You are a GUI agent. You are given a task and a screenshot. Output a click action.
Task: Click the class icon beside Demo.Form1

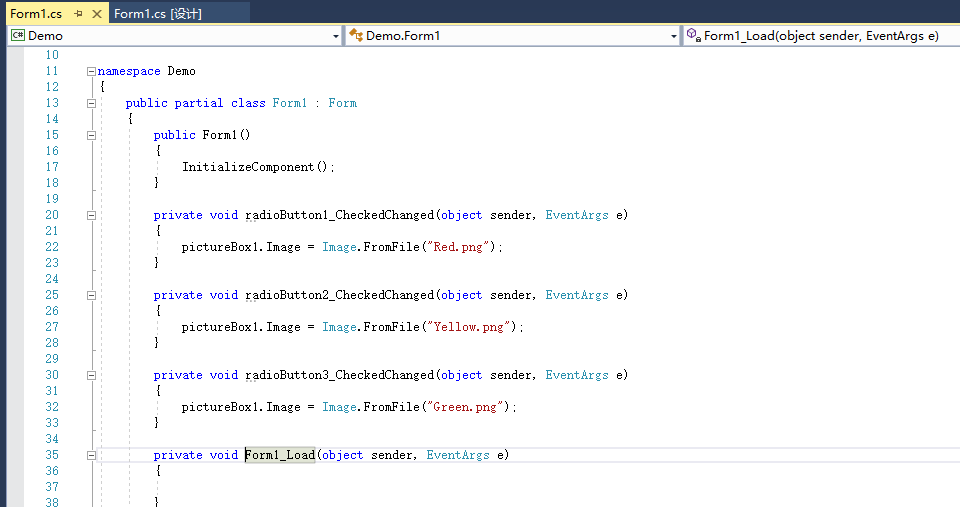pos(356,36)
